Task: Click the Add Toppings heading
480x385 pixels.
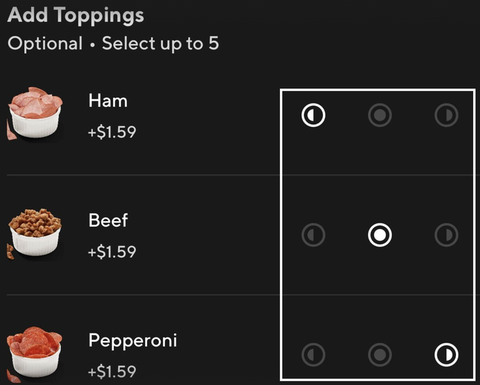Action: click(x=76, y=16)
